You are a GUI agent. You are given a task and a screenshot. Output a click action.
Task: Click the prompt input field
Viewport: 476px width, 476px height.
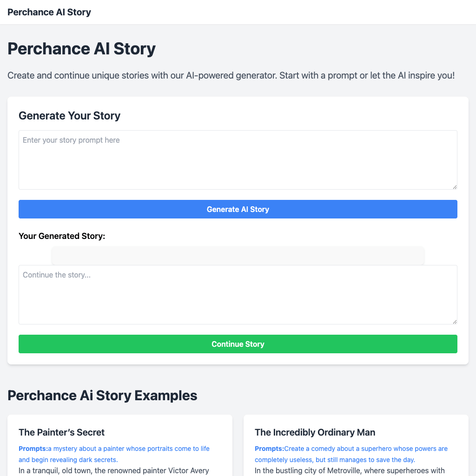tap(238, 158)
